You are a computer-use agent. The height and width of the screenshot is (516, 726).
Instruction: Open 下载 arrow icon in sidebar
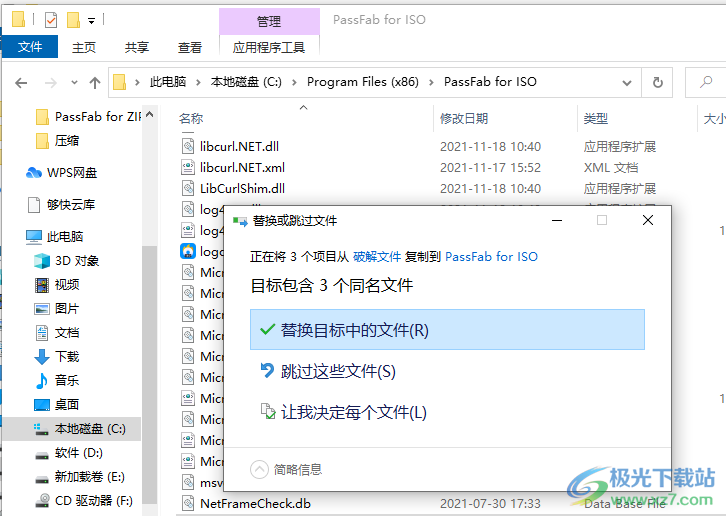point(42,357)
